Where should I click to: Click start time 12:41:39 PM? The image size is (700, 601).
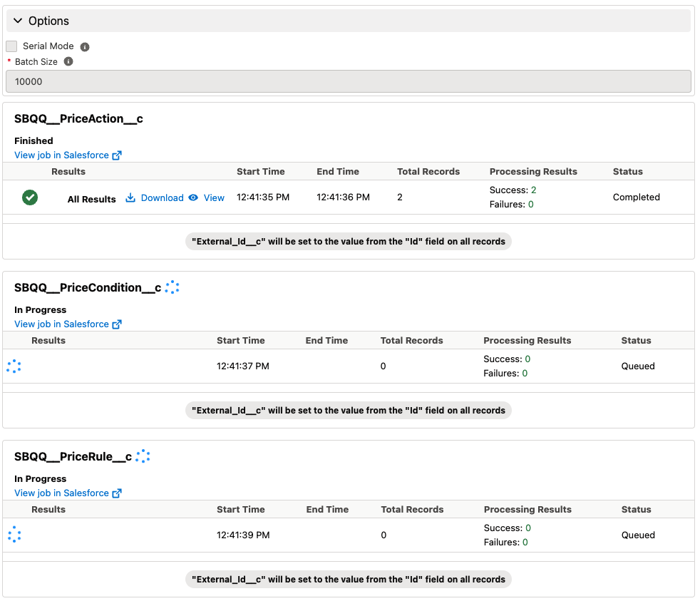[x=243, y=535]
